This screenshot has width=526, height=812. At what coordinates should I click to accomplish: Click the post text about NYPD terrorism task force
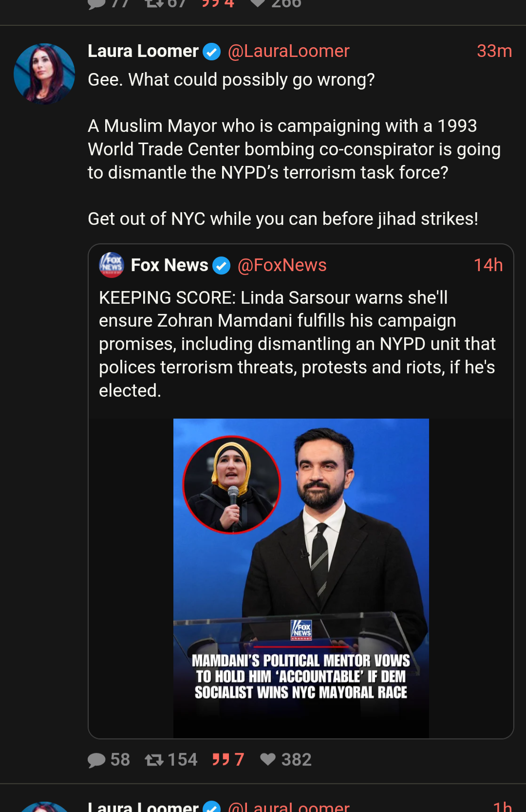click(x=294, y=149)
